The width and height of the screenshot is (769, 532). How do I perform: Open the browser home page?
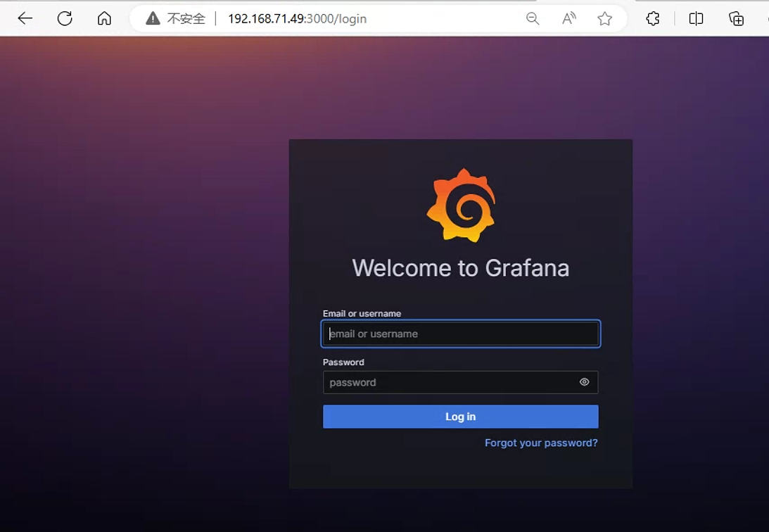(x=104, y=18)
